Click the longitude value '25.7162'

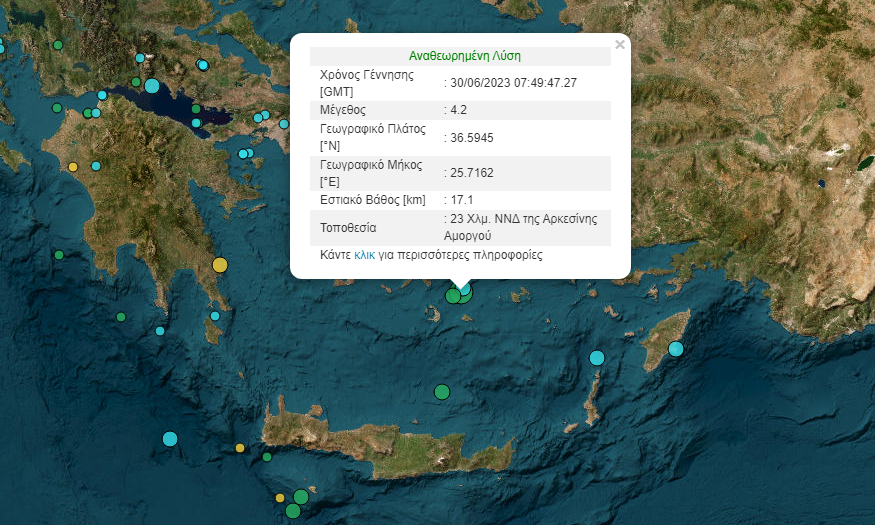coord(472,173)
